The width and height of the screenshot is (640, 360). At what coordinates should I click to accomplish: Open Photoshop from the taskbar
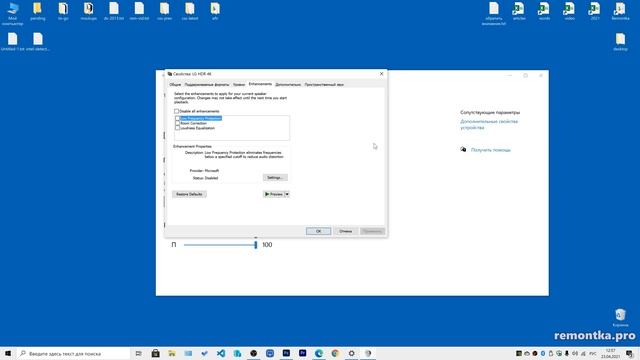[x=286, y=353]
